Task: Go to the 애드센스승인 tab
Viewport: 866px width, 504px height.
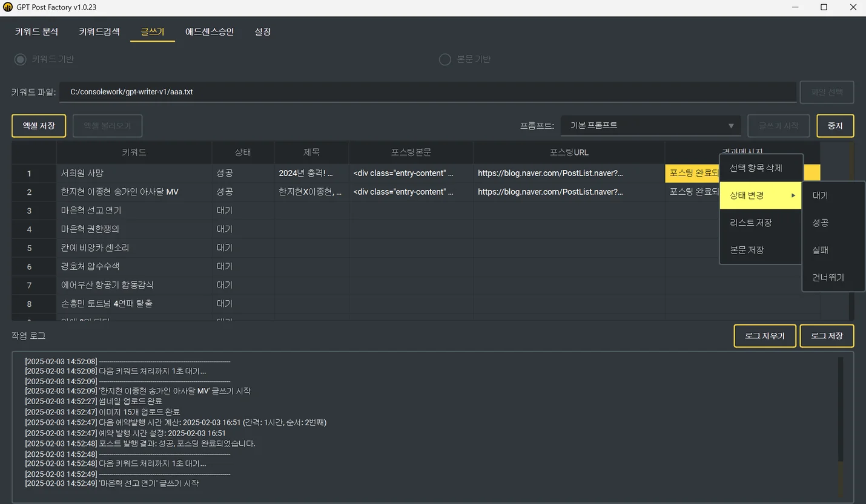Action: click(210, 31)
